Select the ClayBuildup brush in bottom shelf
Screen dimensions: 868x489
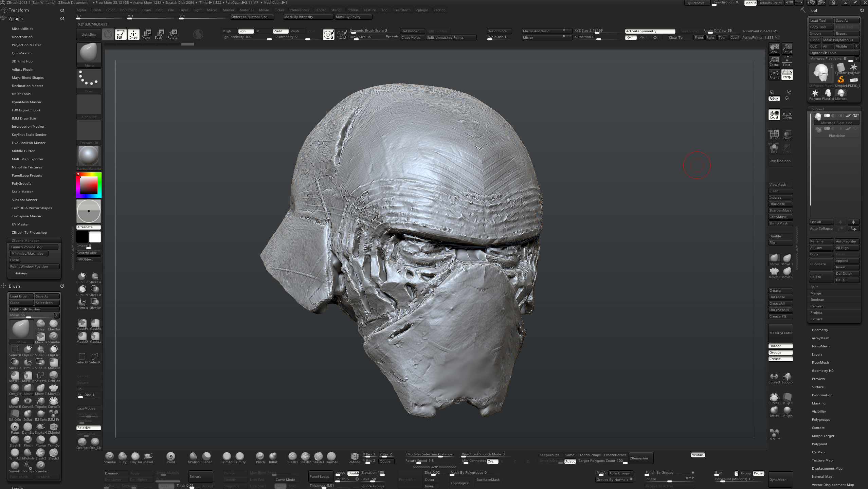(x=135, y=458)
